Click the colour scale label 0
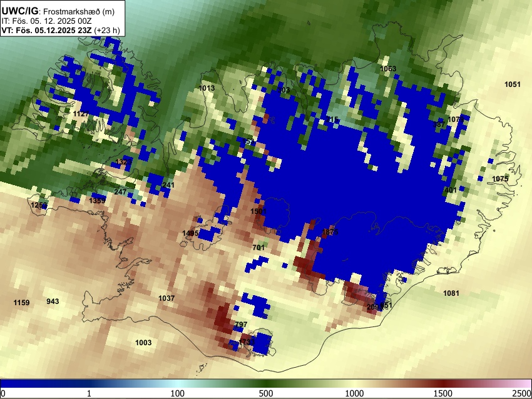Image resolution: width=532 pixels, height=399 pixels. pyautogui.click(x=3, y=393)
